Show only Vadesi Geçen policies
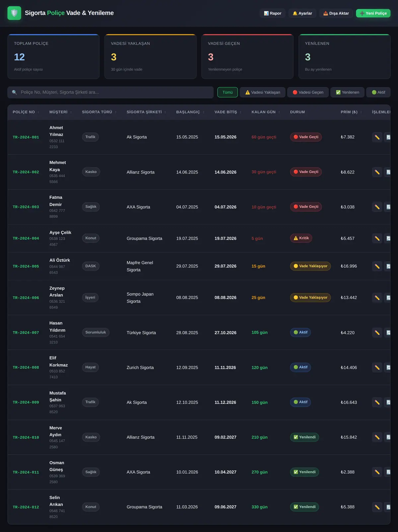This screenshot has width=398, height=532. pos(308,92)
